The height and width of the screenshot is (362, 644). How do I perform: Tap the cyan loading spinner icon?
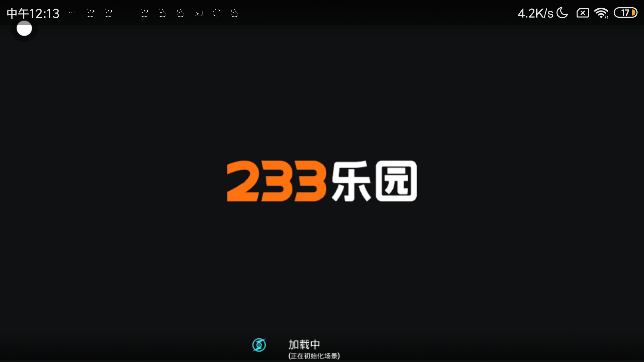point(259,345)
